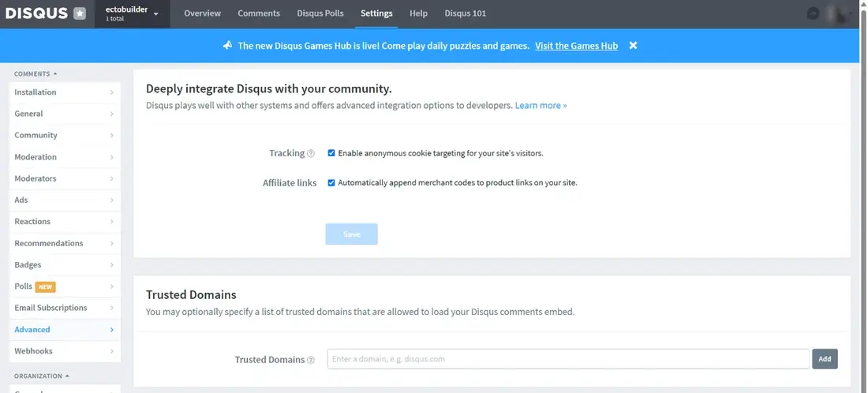The height and width of the screenshot is (393, 868).
Task: Open Trusted Domains help question mark
Action: (x=311, y=360)
